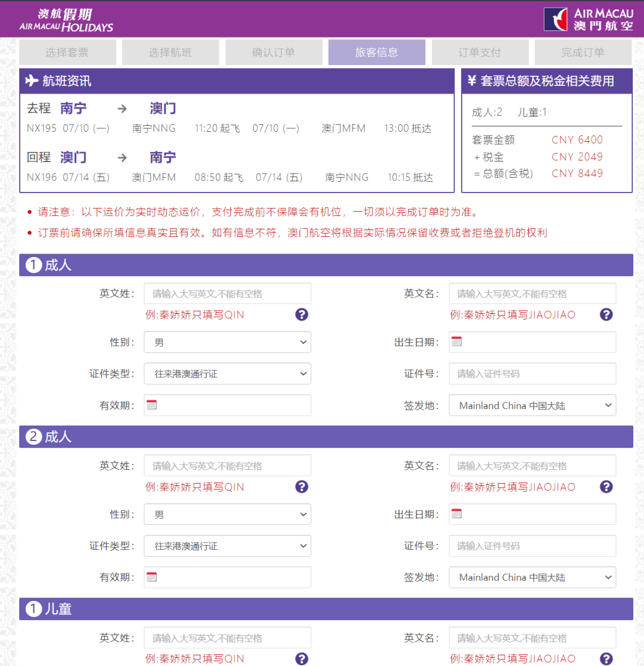Click outbound arrow between 南宁 and 澳门
The image size is (644, 666).
tap(122, 109)
